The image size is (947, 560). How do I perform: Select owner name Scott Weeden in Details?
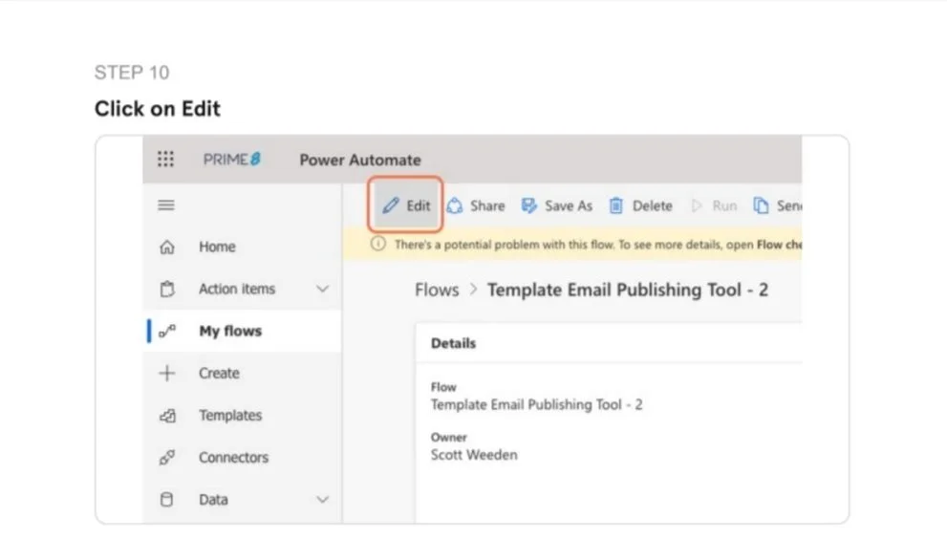(472, 455)
